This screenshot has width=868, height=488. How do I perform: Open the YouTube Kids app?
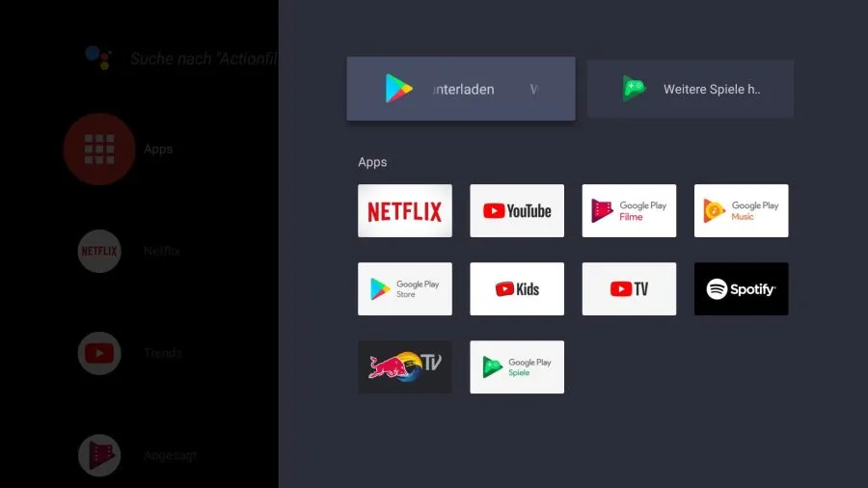coord(517,288)
